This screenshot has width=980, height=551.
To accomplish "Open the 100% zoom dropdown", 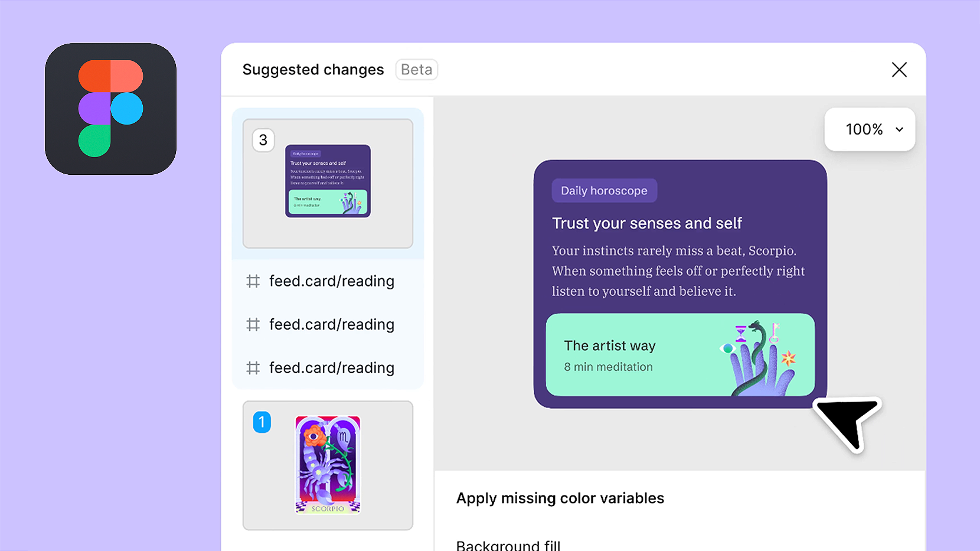I will (x=870, y=129).
